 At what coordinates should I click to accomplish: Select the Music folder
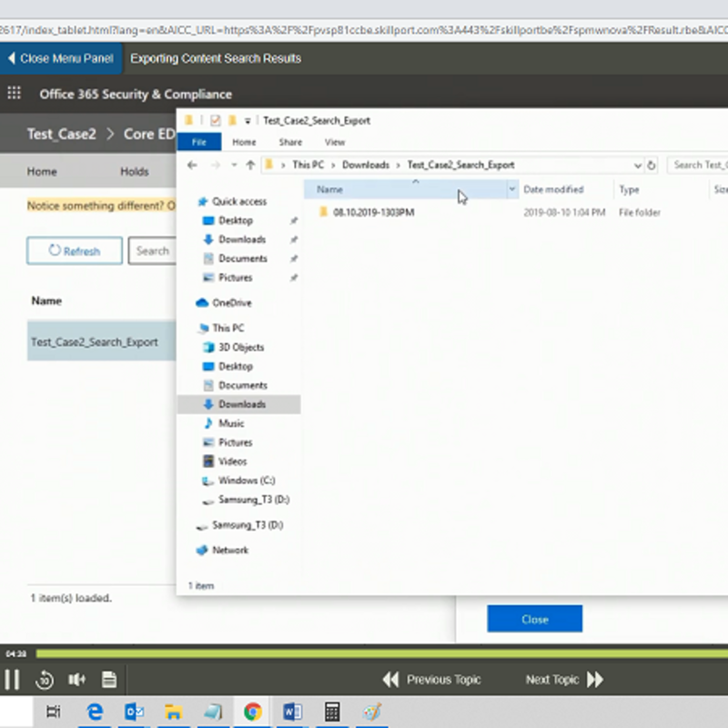(231, 423)
